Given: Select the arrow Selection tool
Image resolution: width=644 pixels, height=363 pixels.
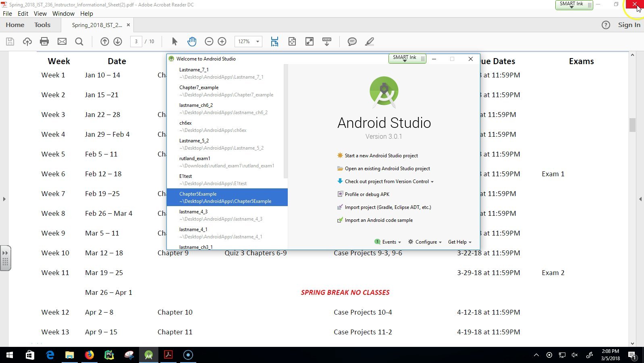Looking at the screenshot, I should pos(175,42).
